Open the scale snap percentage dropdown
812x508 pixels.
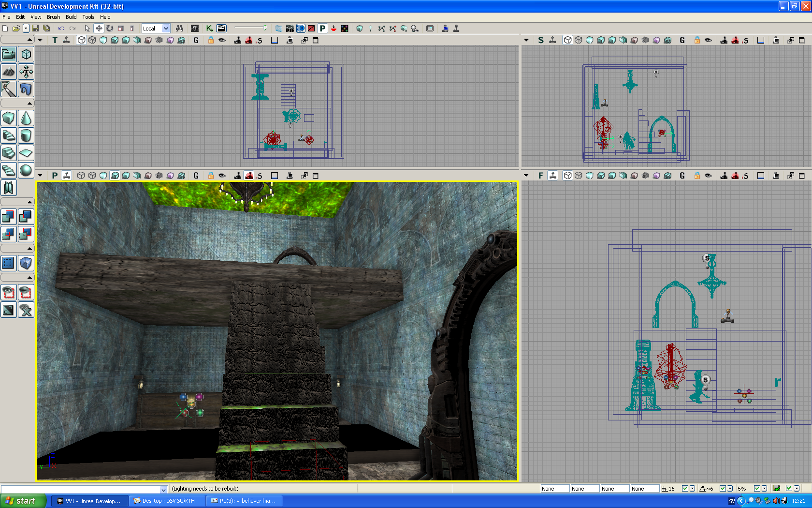pyautogui.click(x=764, y=489)
